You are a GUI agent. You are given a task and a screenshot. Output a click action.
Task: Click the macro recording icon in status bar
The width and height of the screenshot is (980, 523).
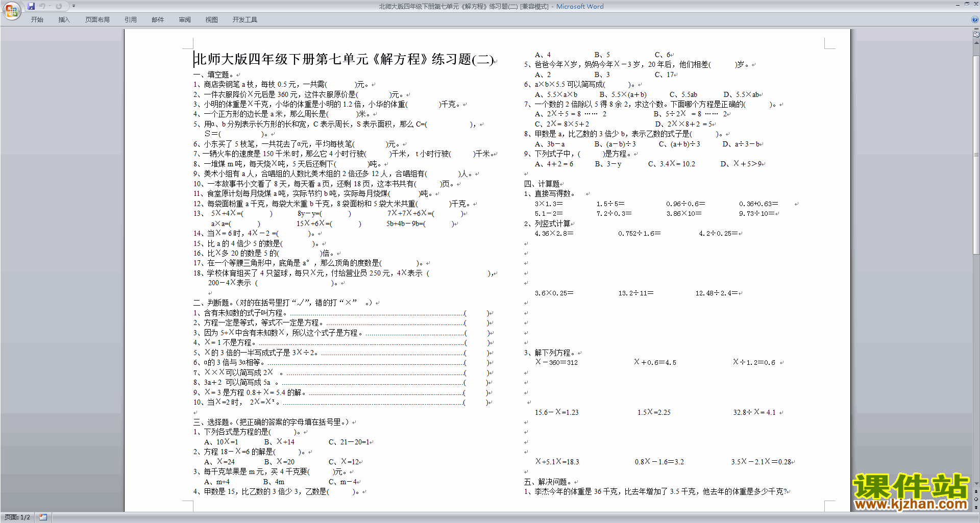(43, 517)
